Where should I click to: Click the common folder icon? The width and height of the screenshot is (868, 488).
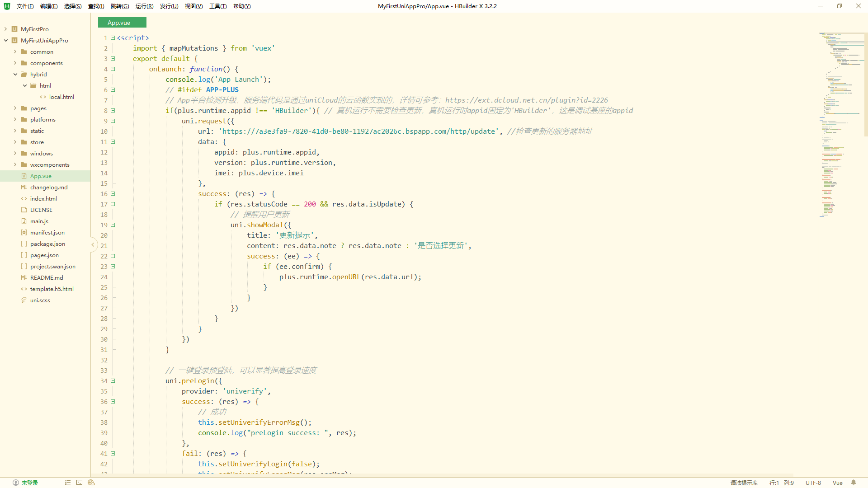(x=24, y=52)
